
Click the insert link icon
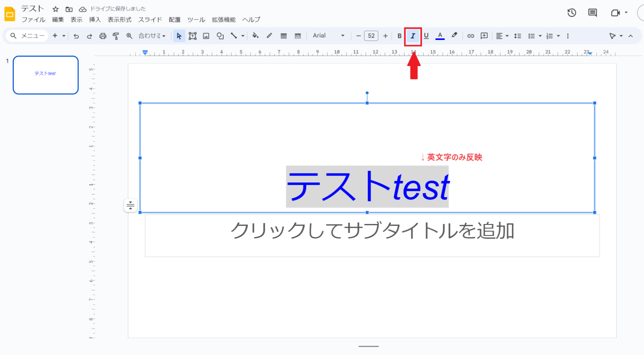470,36
